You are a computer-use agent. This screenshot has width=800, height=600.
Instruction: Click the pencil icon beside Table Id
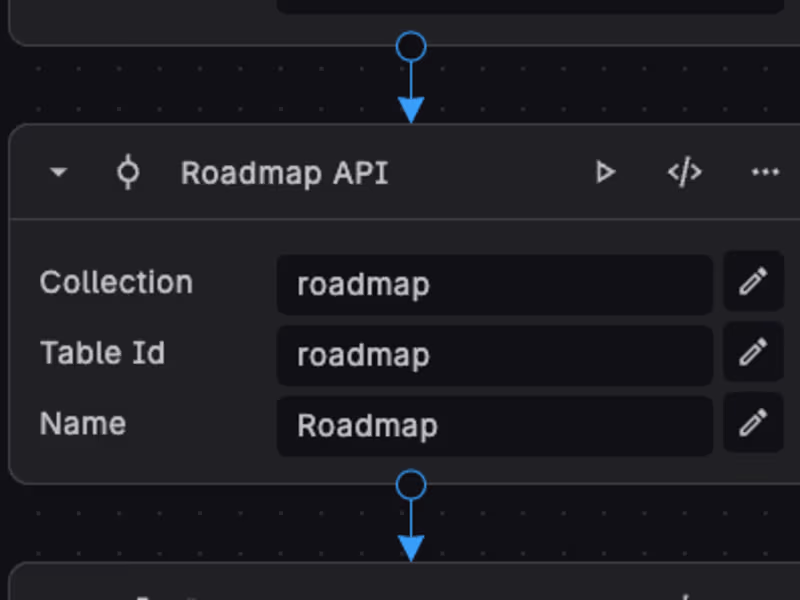753,353
